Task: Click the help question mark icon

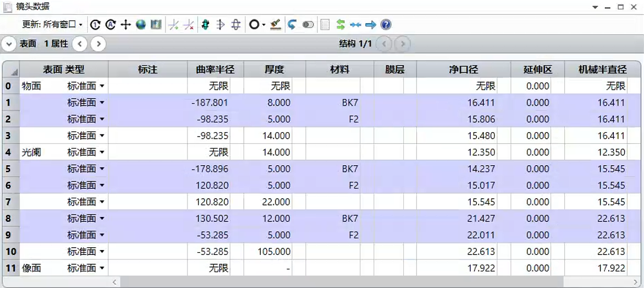Action: tap(386, 25)
